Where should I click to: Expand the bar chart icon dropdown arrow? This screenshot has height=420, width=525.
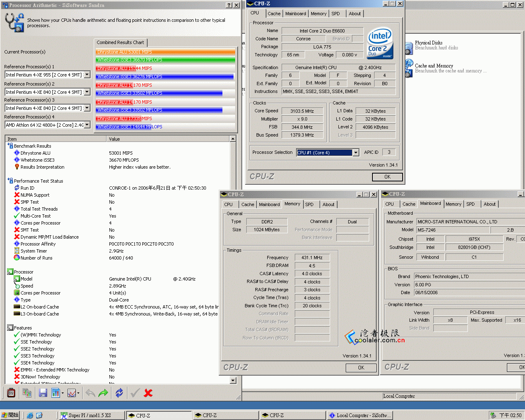[x=62, y=393]
